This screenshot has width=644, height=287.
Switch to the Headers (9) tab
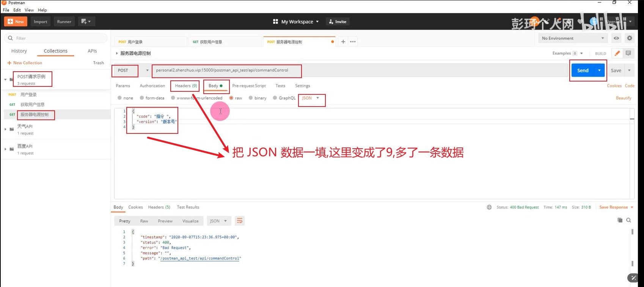185,86
